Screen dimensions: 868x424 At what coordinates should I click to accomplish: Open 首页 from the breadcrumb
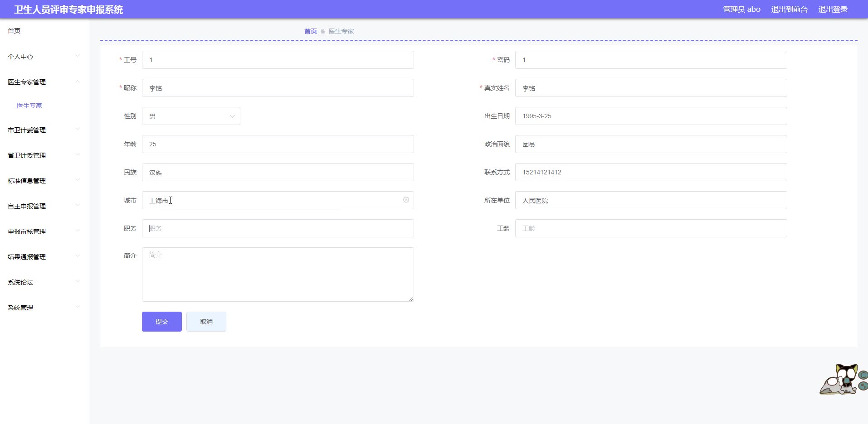click(310, 31)
